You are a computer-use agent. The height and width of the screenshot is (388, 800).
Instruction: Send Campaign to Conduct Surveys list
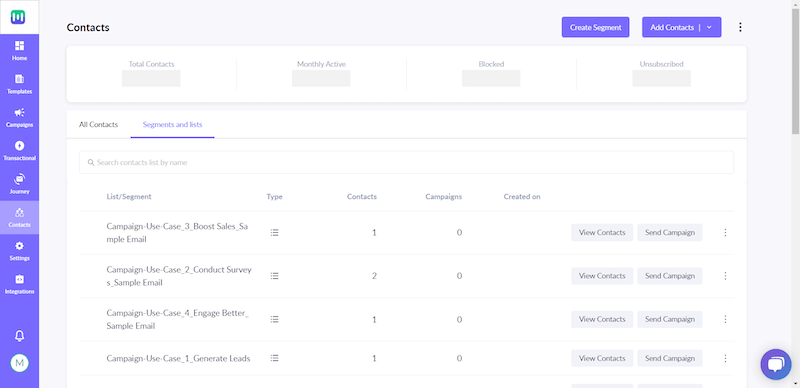pyautogui.click(x=670, y=276)
